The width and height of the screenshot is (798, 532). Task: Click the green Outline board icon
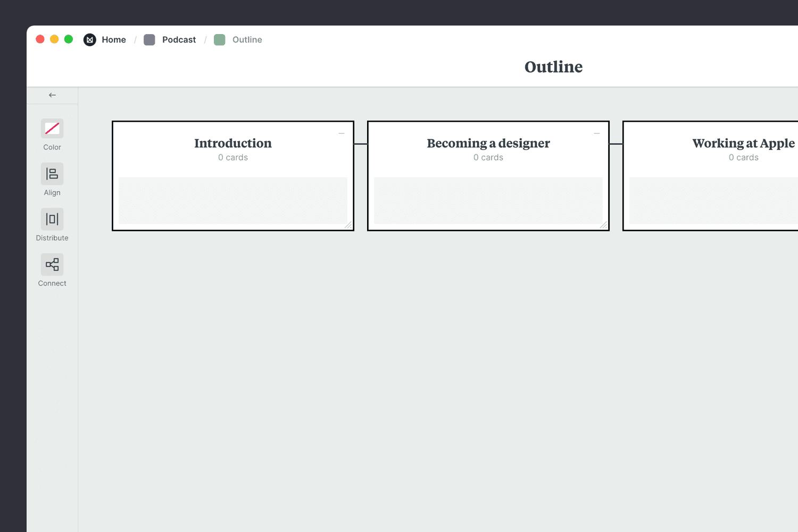(220, 40)
